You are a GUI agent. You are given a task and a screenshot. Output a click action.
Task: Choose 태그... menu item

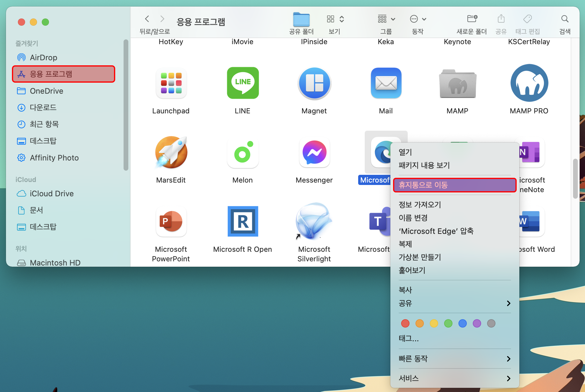click(x=455, y=338)
